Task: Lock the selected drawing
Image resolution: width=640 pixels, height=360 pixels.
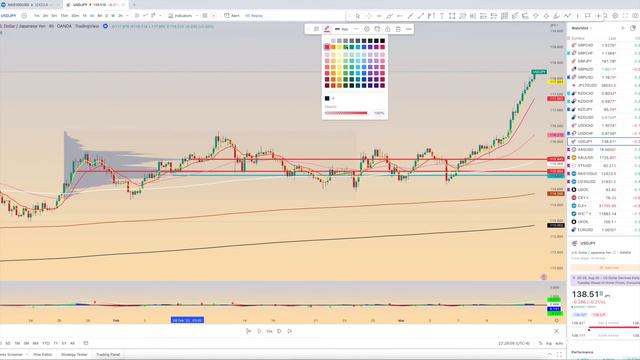Action: (x=387, y=29)
